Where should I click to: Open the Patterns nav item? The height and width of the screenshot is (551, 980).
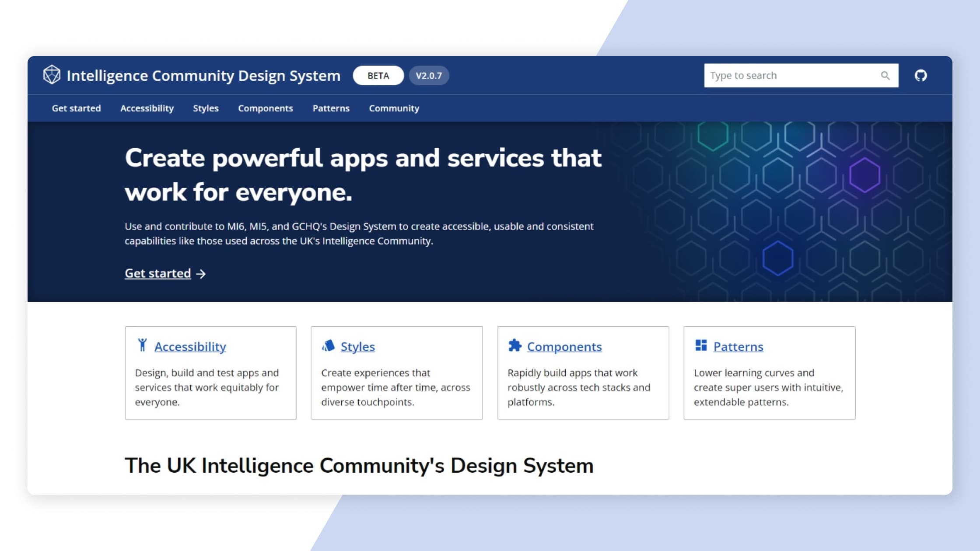[331, 108]
